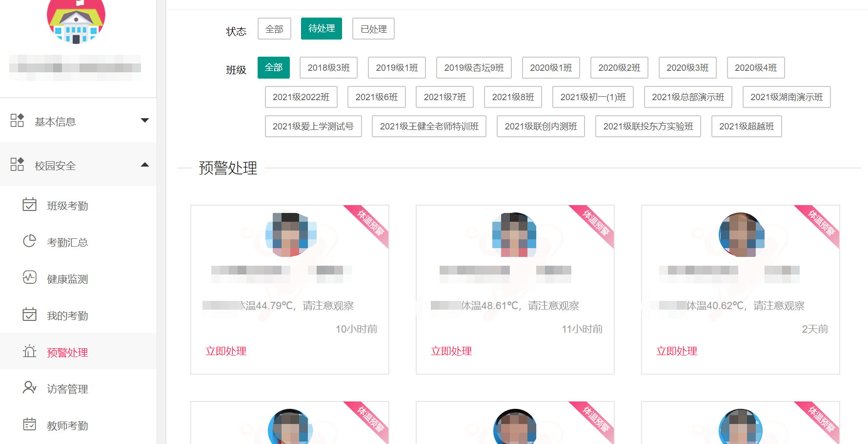Click 立即处理 on the 44.79℃ alert

click(x=226, y=351)
